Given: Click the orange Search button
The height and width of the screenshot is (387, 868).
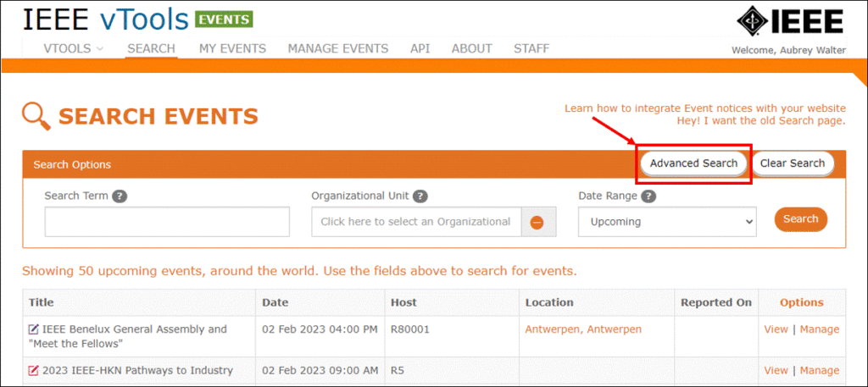Looking at the screenshot, I should [x=800, y=219].
